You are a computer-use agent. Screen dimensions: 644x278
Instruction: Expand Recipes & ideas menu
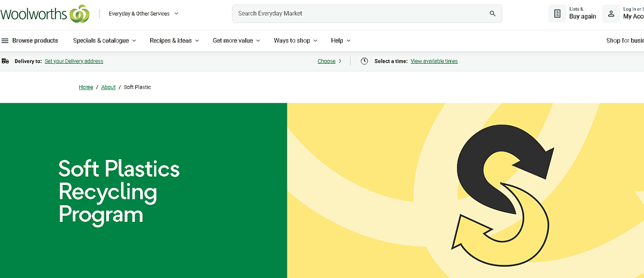tap(174, 41)
